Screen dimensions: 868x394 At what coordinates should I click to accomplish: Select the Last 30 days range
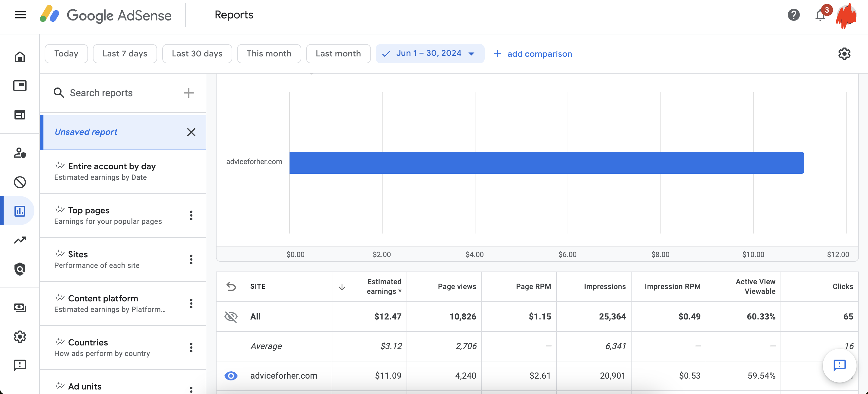[197, 54]
